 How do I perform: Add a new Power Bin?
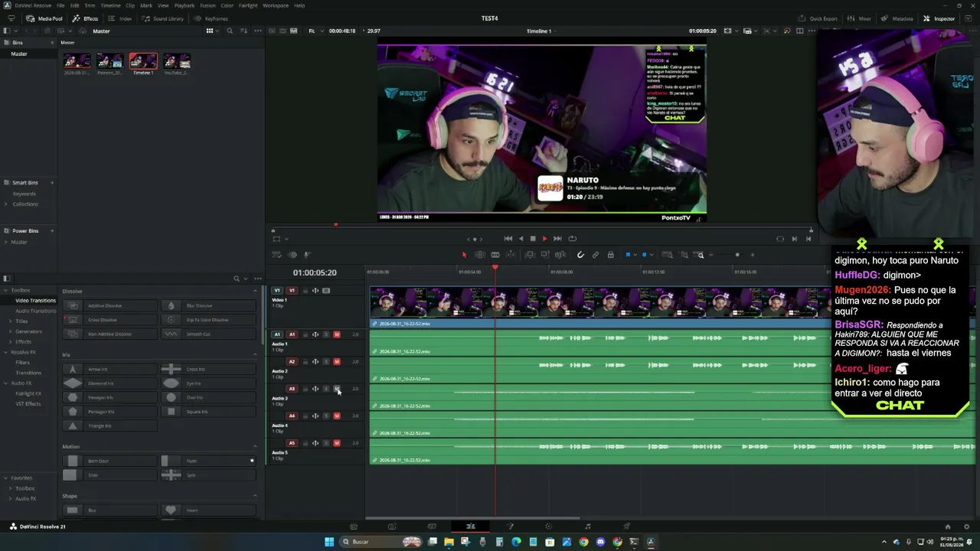52,230
